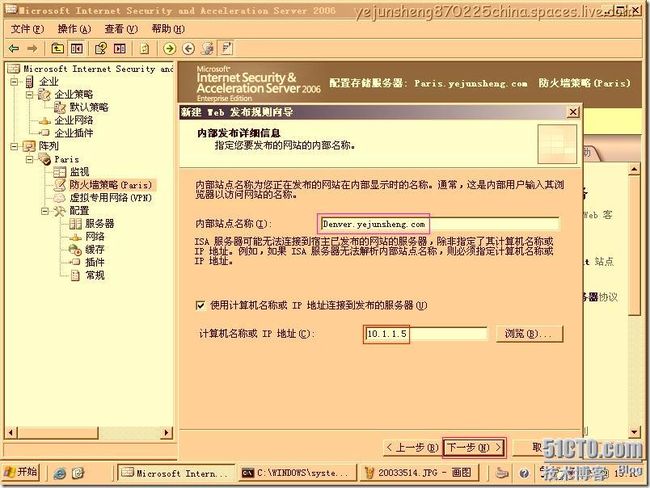Click the 内部站点名称 input field
The image size is (650, 488).
(439, 224)
